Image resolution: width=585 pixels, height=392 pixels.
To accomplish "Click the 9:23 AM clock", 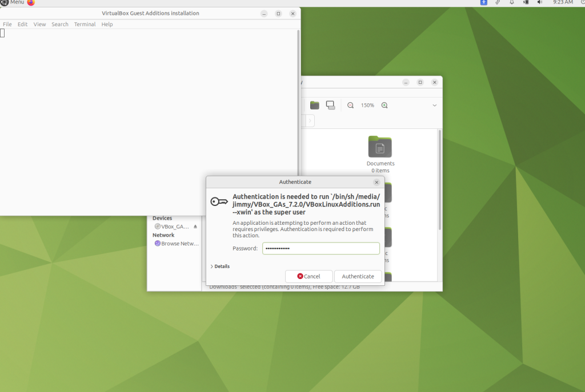I will [563, 2].
